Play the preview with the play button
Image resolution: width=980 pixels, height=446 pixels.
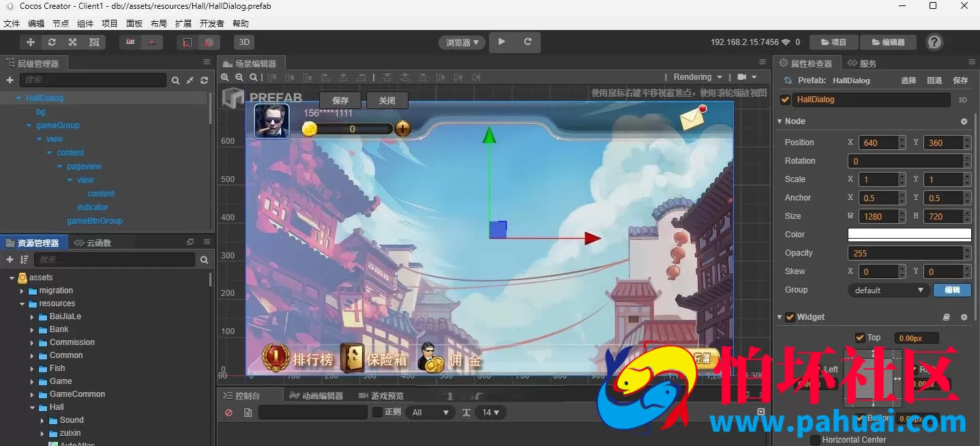pyautogui.click(x=502, y=42)
